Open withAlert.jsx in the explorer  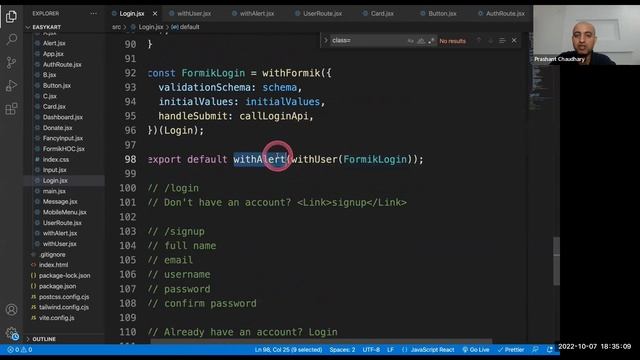[x=60, y=233]
